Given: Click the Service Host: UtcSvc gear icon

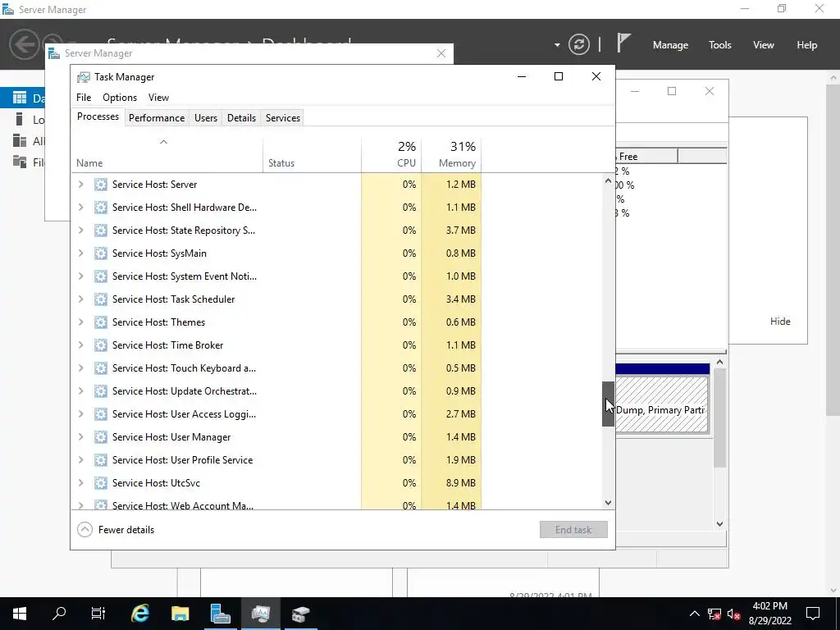Looking at the screenshot, I should [101, 483].
